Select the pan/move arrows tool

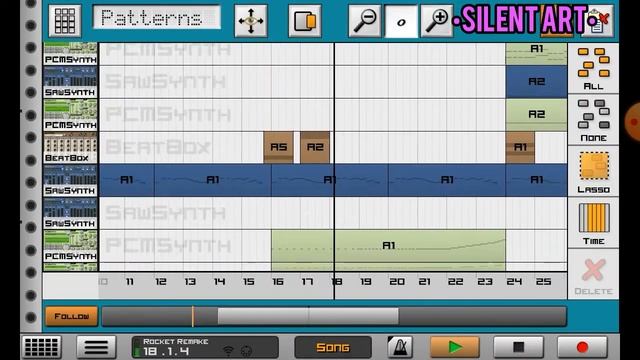(x=251, y=20)
